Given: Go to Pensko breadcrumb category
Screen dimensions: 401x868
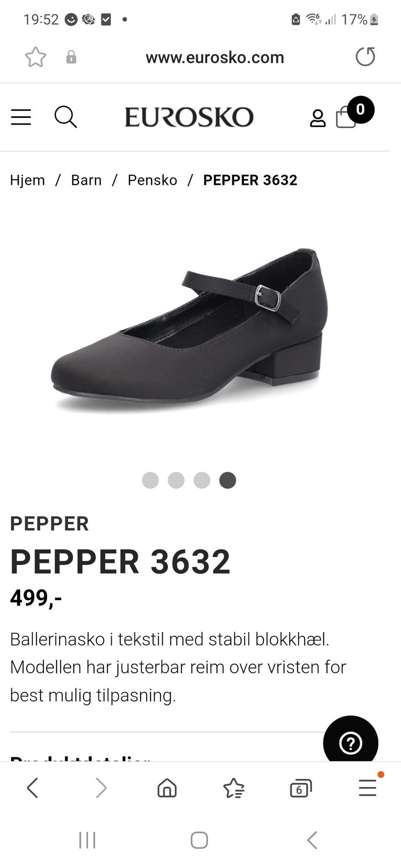Looking at the screenshot, I should [x=152, y=180].
